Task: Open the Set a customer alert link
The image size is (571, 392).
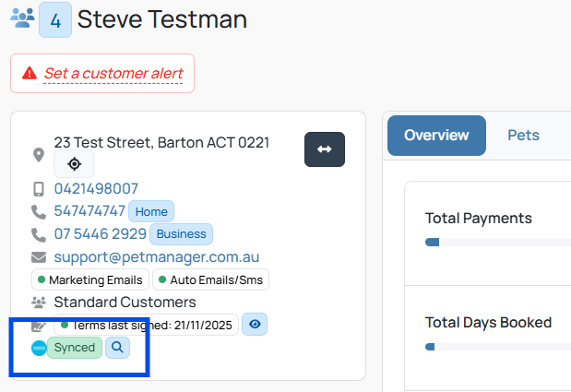Action: pos(113,73)
